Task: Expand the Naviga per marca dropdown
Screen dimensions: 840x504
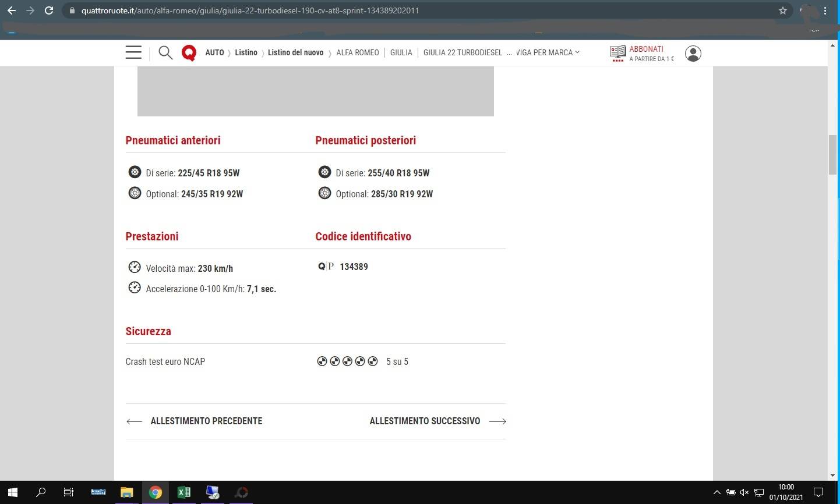Action: [x=548, y=52]
